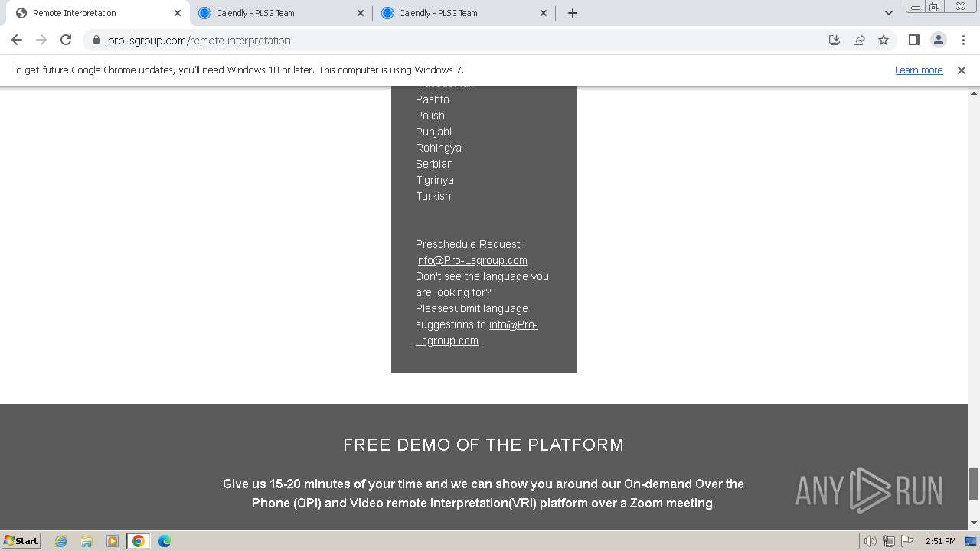Click the Show desktop tray icon
This screenshot has height=551, width=980.
(x=971, y=541)
